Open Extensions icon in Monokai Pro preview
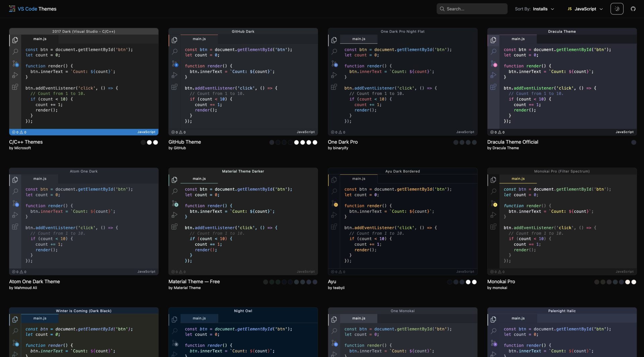 pos(493,227)
